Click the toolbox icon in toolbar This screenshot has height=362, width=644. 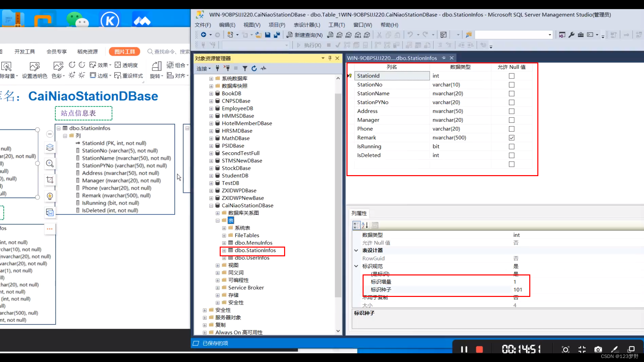[x=581, y=35]
